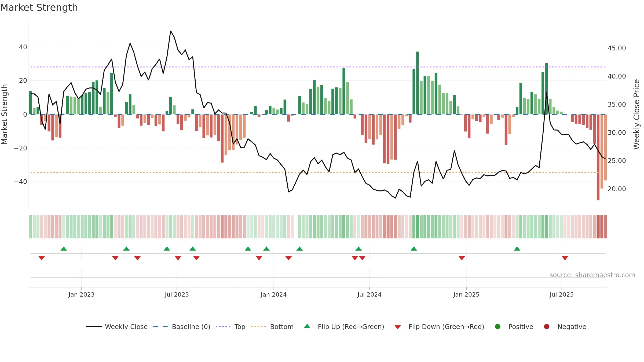Click the green flip-up marker nearest Jul 2024
Screen dimensions: 644x362
tap(358, 249)
